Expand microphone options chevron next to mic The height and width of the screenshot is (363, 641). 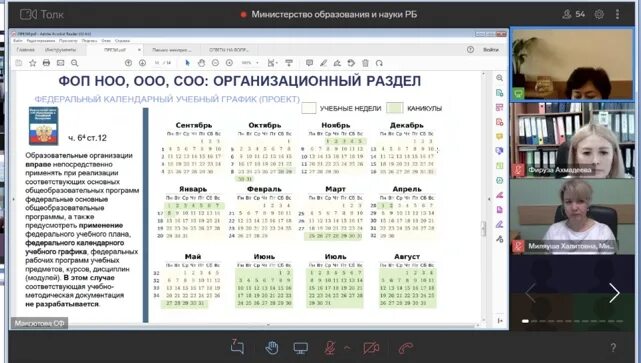[347, 348]
